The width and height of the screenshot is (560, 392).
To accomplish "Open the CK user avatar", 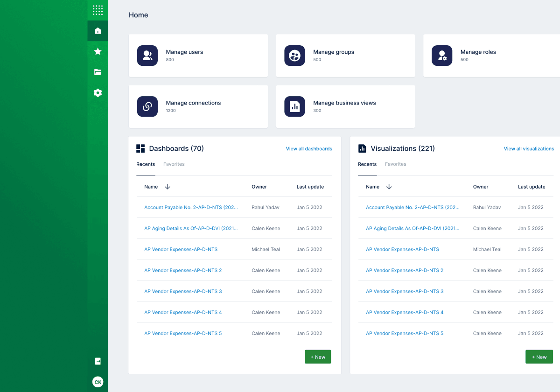I will pos(98,382).
